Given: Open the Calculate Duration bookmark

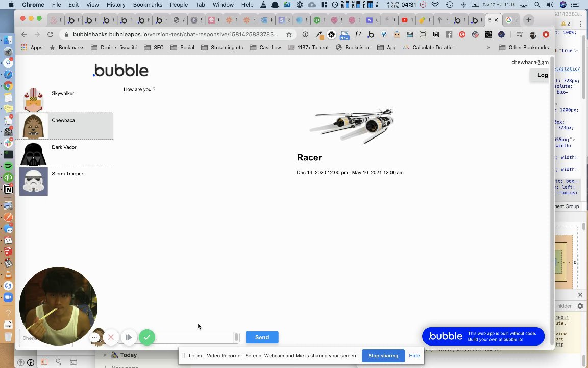Looking at the screenshot, I should pos(430,48).
